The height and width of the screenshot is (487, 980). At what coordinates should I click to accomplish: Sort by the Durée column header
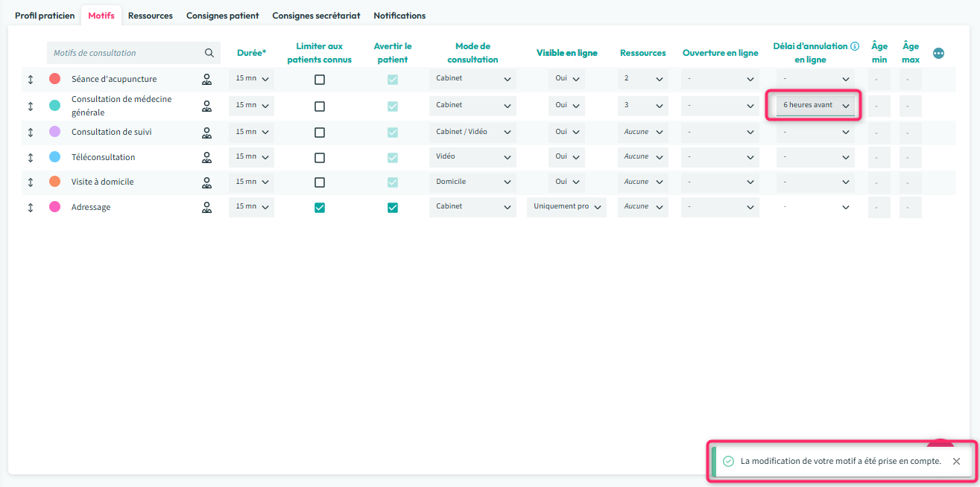[251, 54]
